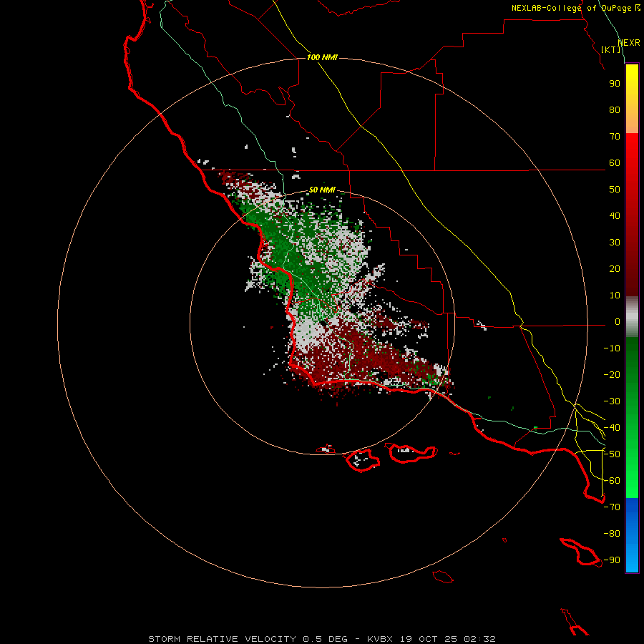Click the 100 NMI range ring label
Viewport: 644px width, 644px height.
pos(322,57)
